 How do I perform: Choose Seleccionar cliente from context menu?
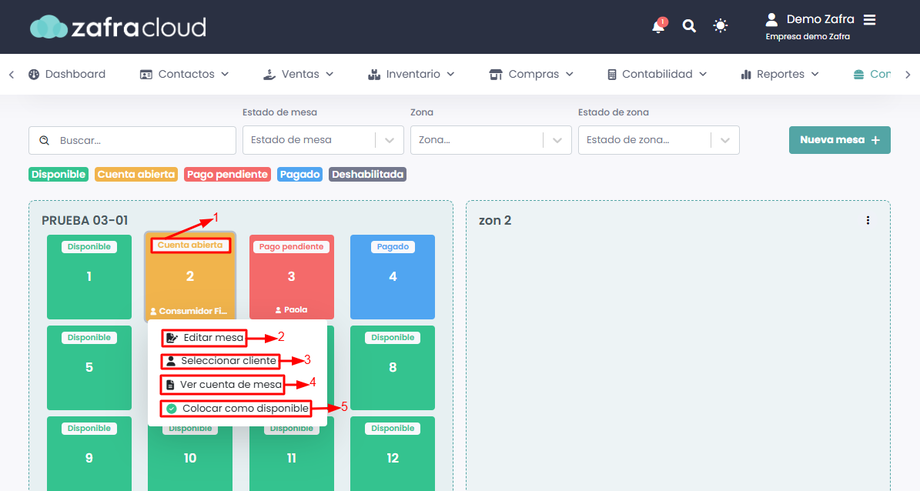click(221, 361)
